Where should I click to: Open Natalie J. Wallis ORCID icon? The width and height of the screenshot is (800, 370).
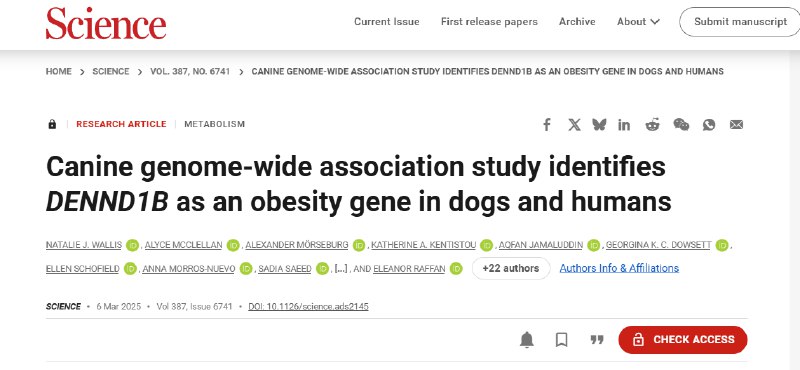point(133,245)
